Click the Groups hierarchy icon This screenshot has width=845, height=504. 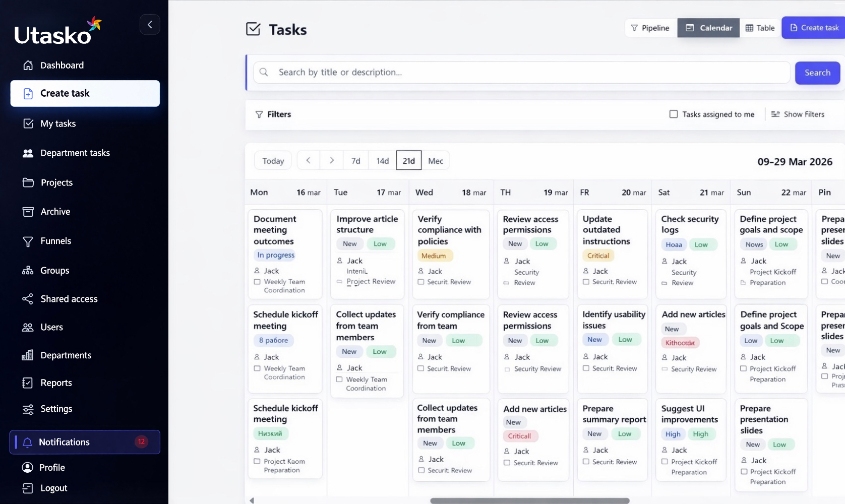click(x=28, y=271)
